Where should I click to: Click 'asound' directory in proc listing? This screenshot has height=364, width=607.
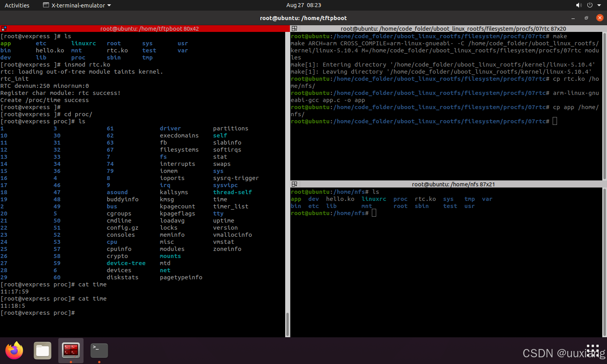pyautogui.click(x=117, y=192)
